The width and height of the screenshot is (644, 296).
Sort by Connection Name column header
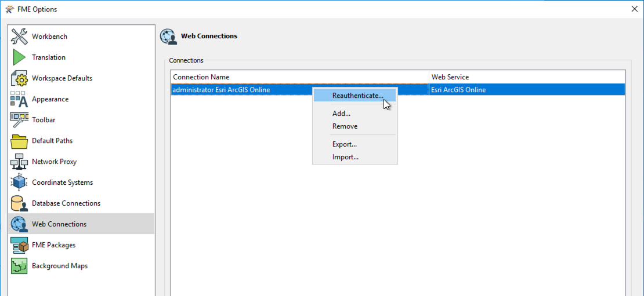pos(201,77)
